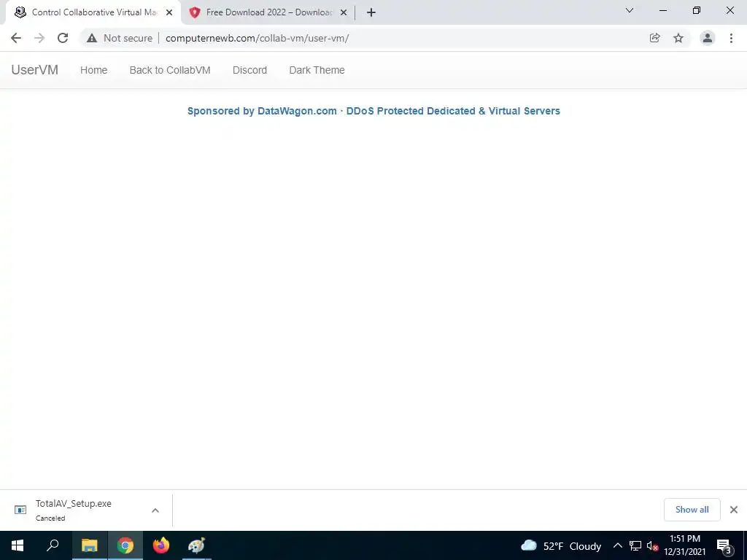
Task: Open the Not secure site info warning
Action: click(x=120, y=38)
